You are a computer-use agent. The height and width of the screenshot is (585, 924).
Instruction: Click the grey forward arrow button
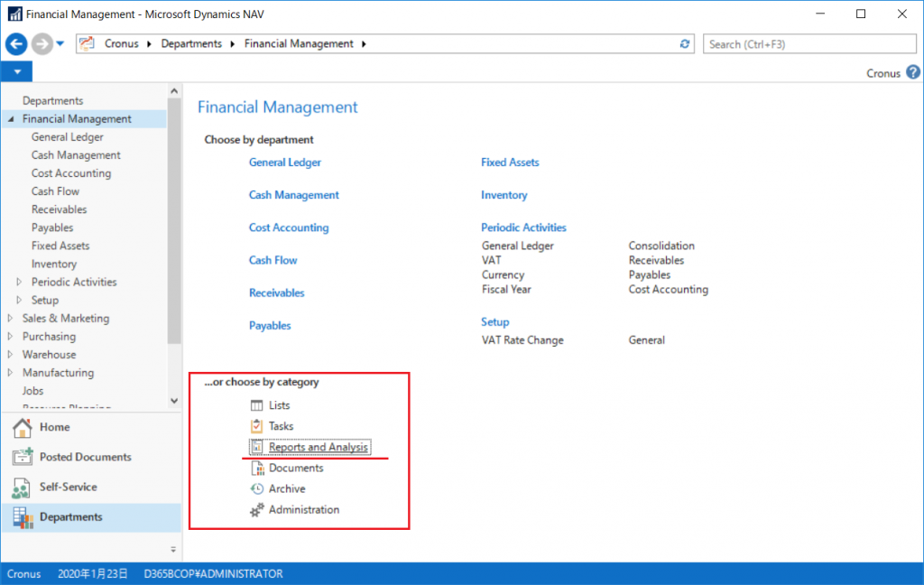click(x=42, y=44)
